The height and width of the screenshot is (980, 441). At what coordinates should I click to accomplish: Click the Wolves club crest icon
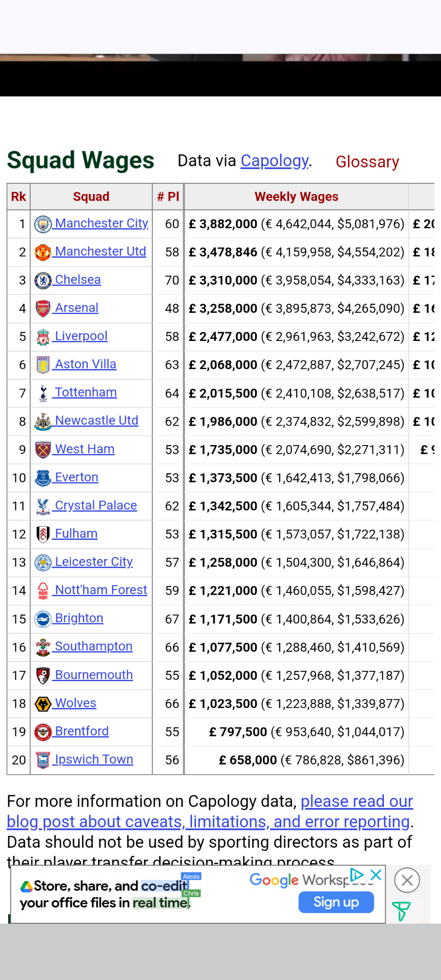tap(43, 704)
